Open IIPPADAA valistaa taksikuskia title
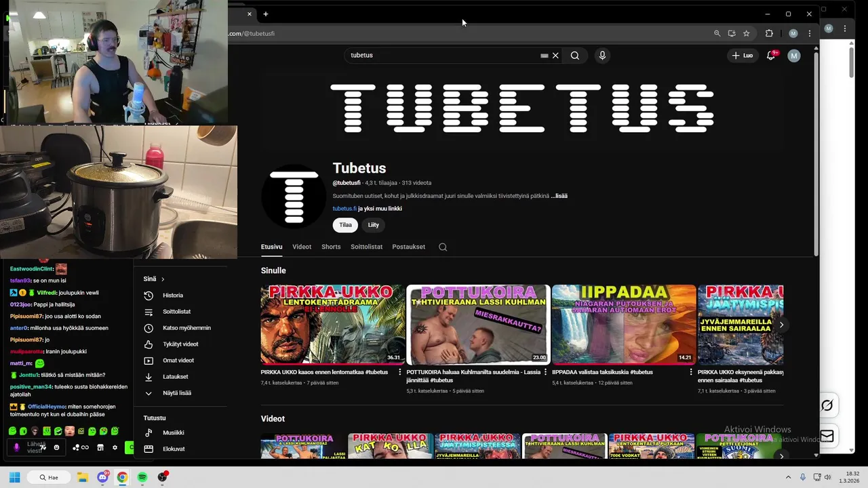This screenshot has height=488, width=868. (602, 372)
